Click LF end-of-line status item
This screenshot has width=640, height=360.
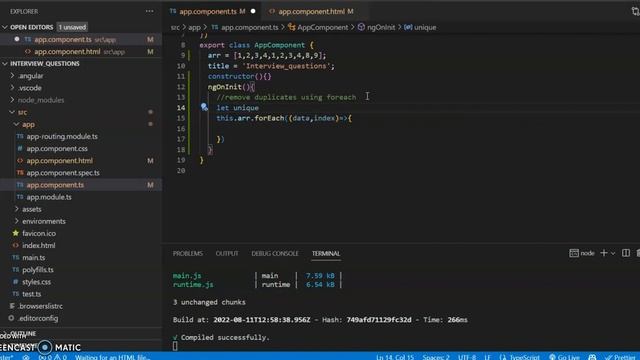click(487, 357)
